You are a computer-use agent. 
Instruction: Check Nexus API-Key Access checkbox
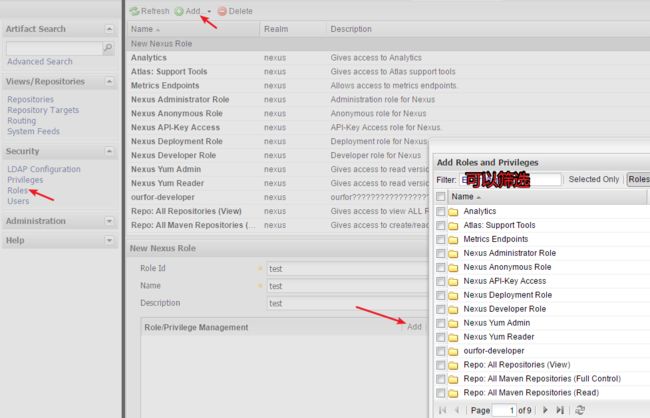441,282
